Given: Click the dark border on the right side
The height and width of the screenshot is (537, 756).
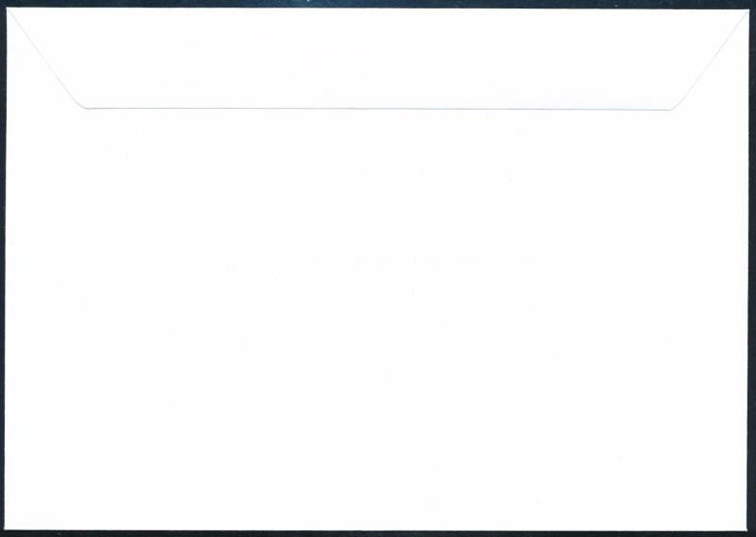Looking at the screenshot, I should point(752,268).
